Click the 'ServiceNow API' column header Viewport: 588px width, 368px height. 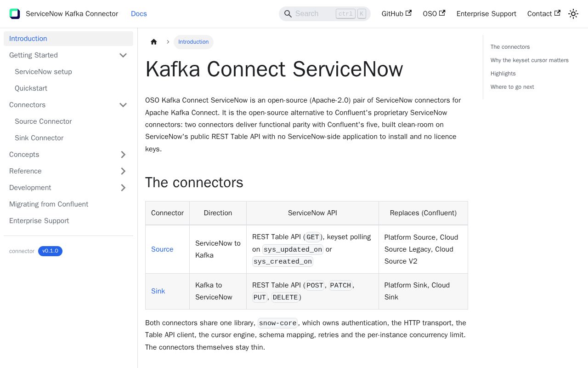click(312, 213)
